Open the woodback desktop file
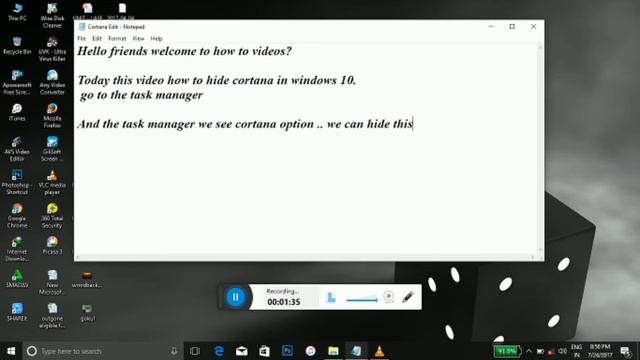Viewport: 640px width, 360px height. point(87,280)
